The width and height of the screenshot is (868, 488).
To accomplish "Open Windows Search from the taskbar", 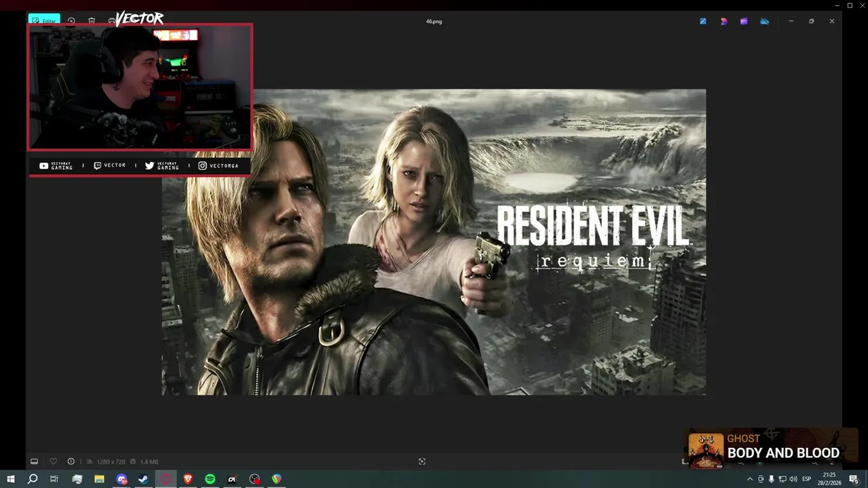I will click(x=33, y=479).
